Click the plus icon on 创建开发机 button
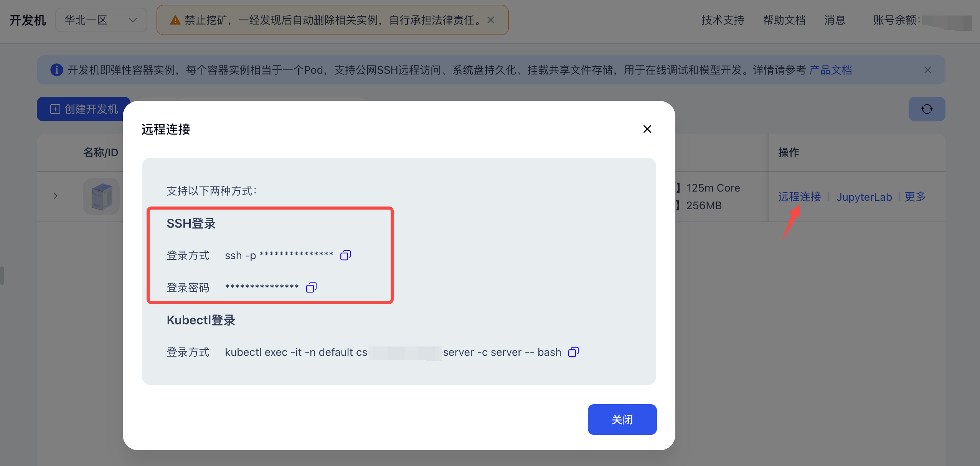This screenshot has width=980, height=466. point(55,109)
